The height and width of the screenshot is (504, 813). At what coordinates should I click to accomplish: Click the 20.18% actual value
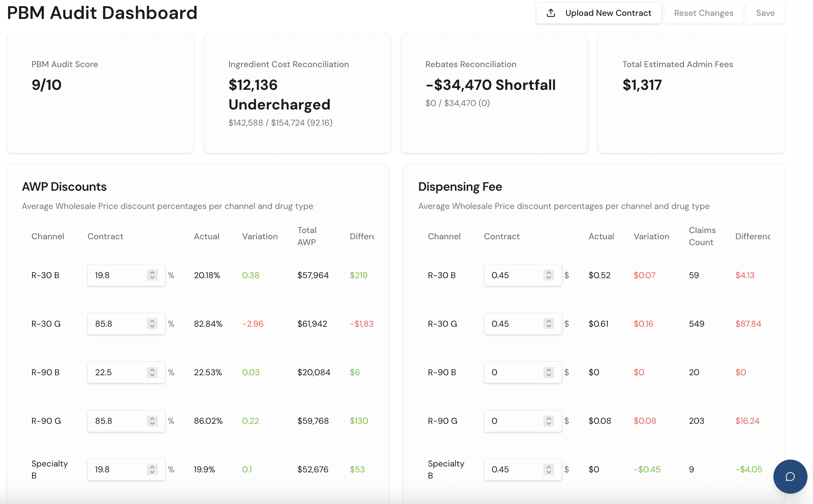click(207, 275)
